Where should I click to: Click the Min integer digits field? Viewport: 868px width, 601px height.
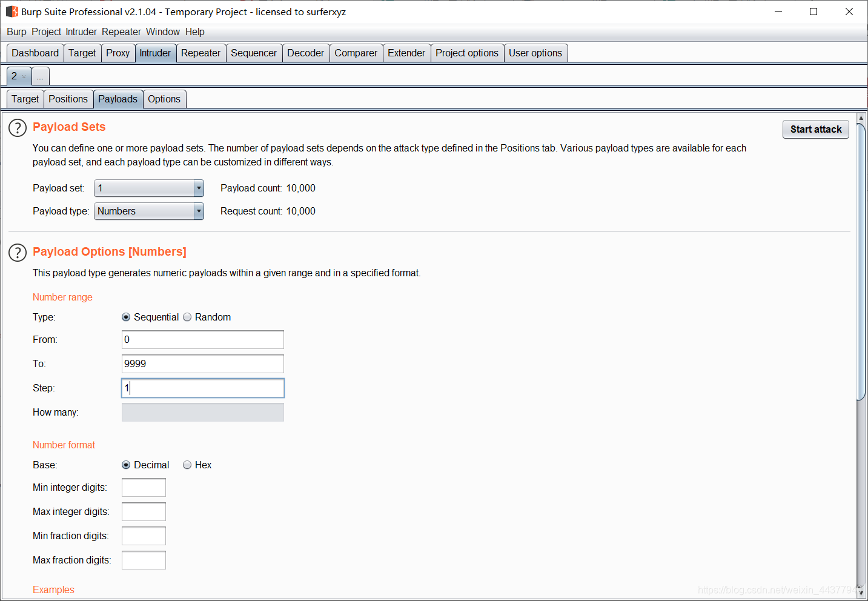point(144,488)
